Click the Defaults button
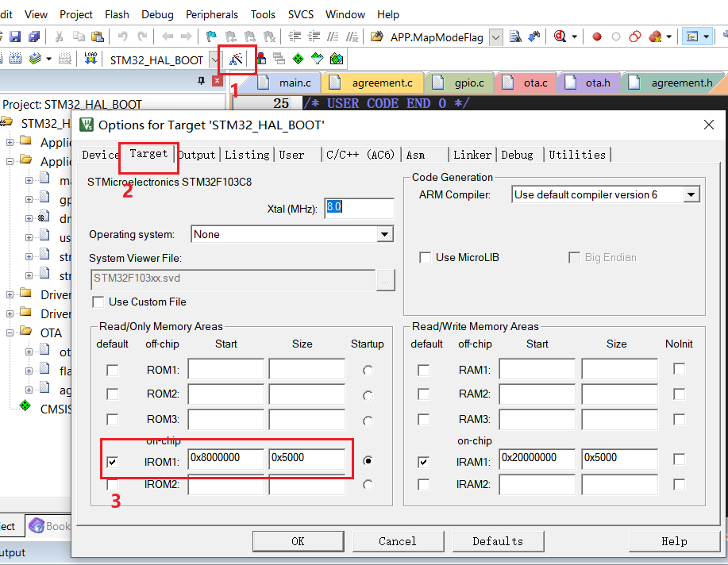The height and width of the screenshot is (565, 728). tap(498, 540)
